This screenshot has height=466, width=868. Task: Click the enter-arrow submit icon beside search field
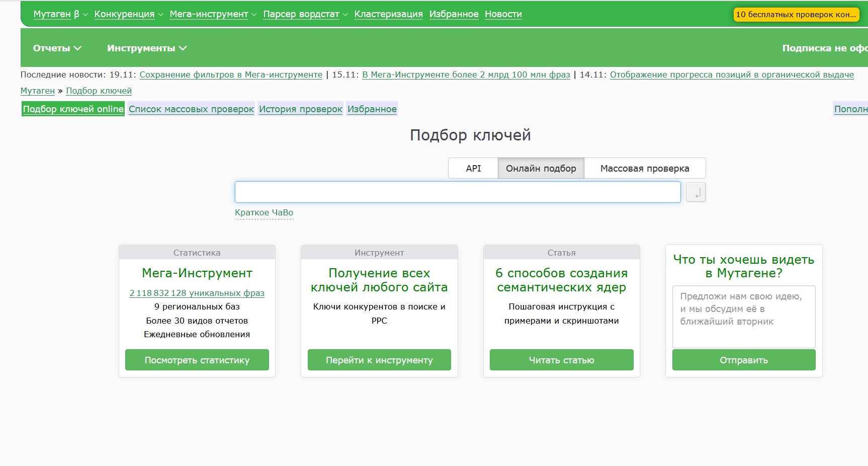pyautogui.click(x=696, y=192)
